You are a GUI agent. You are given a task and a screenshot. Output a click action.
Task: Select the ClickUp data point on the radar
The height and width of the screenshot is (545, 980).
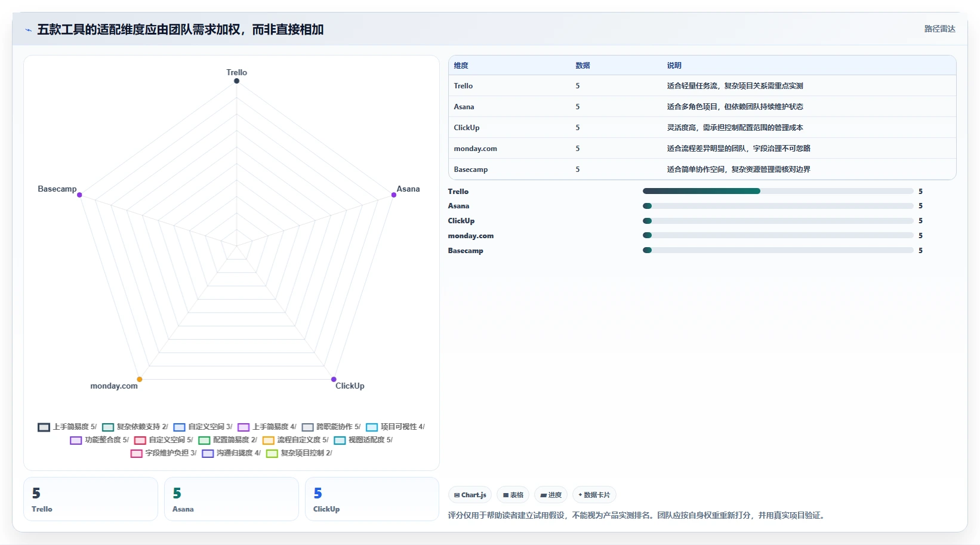[334, 380]
